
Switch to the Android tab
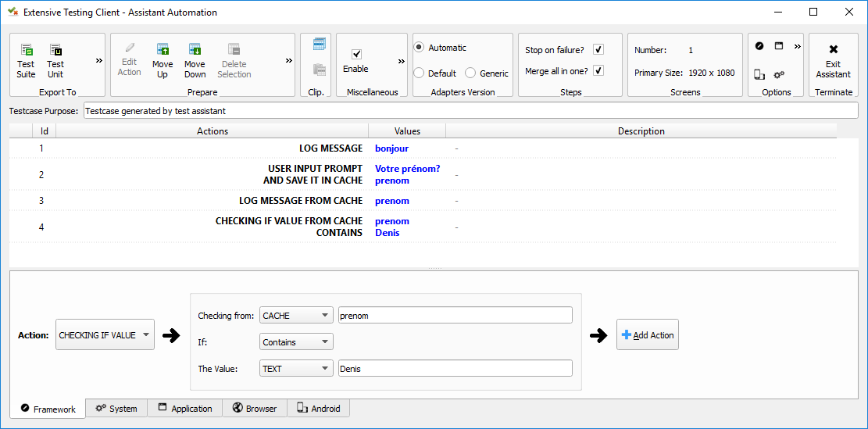(x=319, y=409)
